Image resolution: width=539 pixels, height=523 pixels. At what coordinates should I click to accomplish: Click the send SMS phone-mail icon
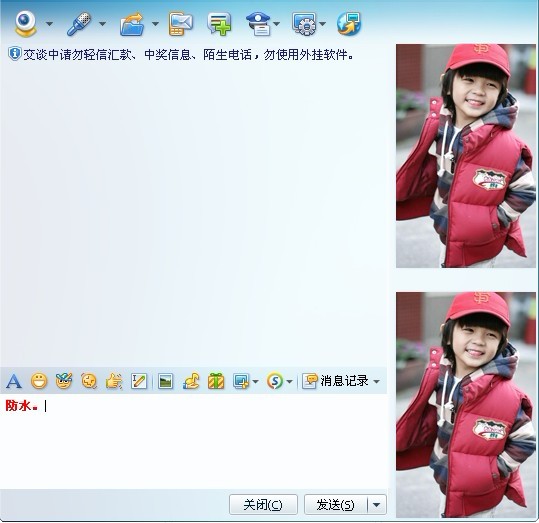[x=180, y=24]
